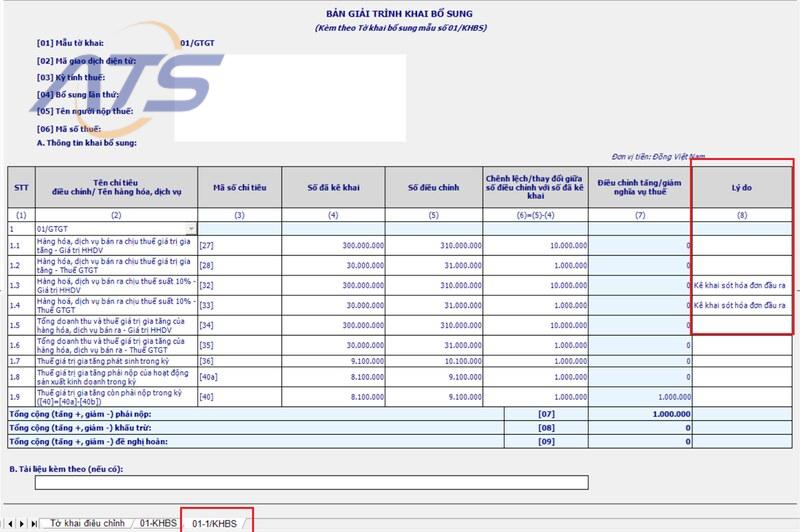
Task: Click the [07] total payable value 1.000.000
Action: click(x=640, y=414)
